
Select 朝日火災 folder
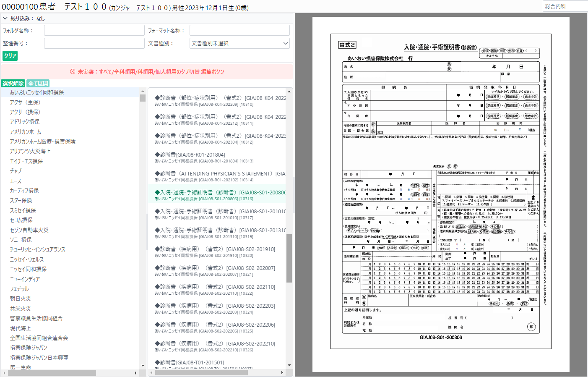70,298
